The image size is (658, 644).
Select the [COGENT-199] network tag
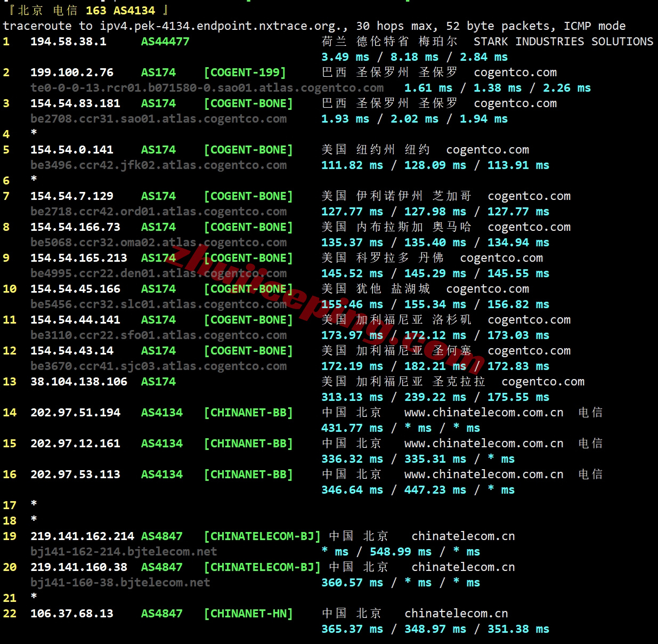(x=245, y=72)
